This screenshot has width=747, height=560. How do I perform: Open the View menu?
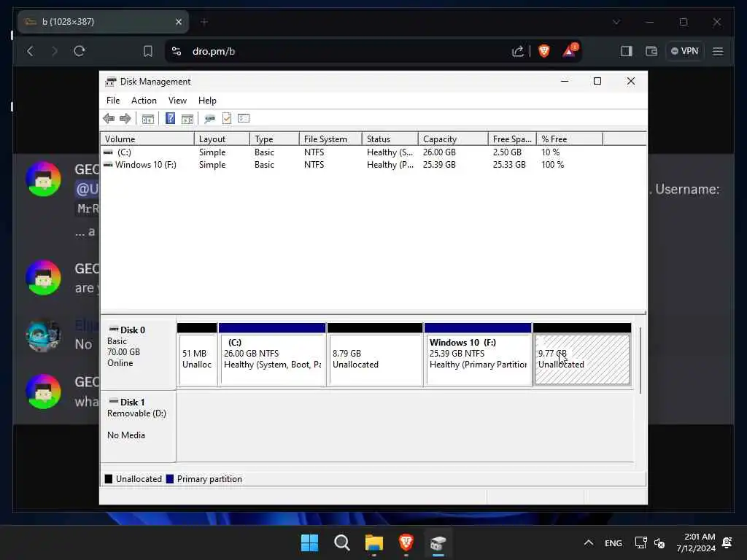177,101
